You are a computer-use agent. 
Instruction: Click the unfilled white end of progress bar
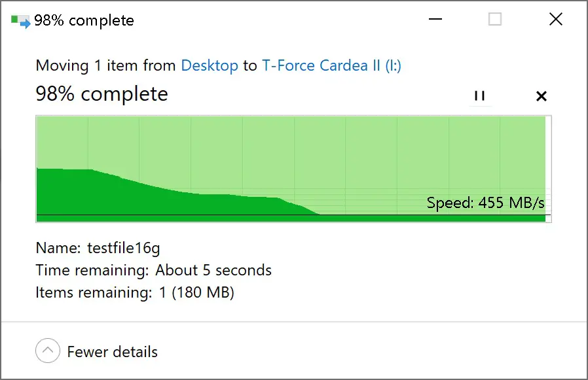tap(548, 169)
